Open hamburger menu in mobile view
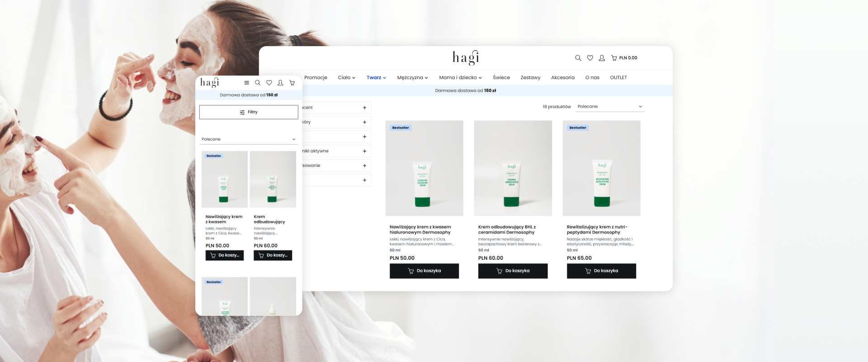 point(246,83)
